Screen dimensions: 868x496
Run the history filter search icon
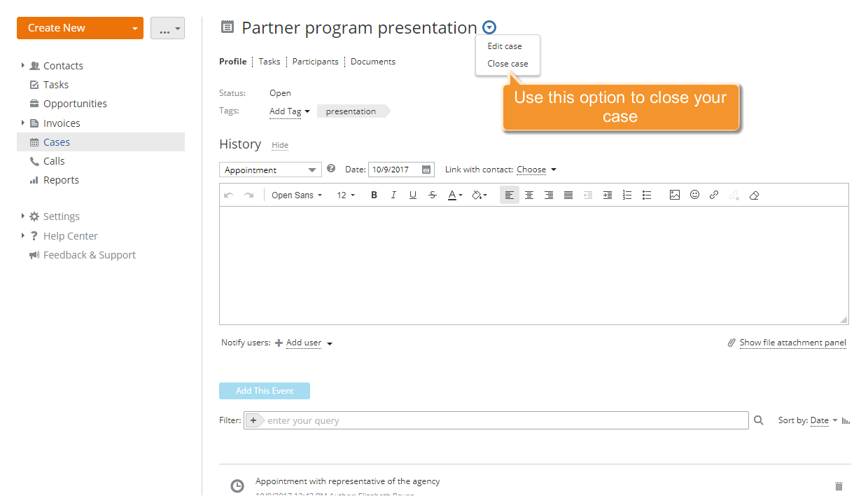759,420
